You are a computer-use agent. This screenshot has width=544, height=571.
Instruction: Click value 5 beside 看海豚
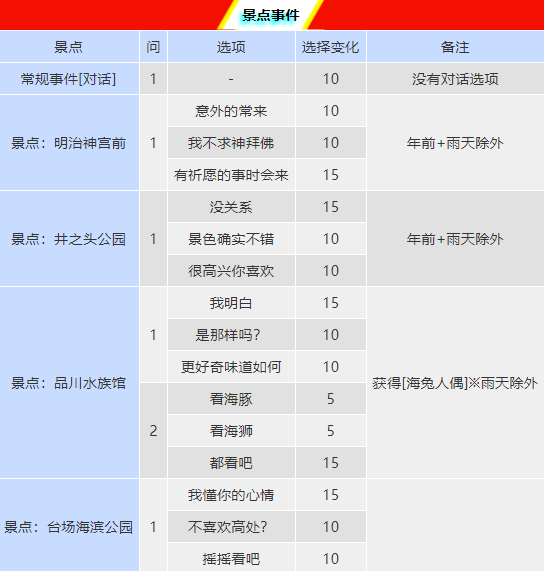tap(331, 399)
